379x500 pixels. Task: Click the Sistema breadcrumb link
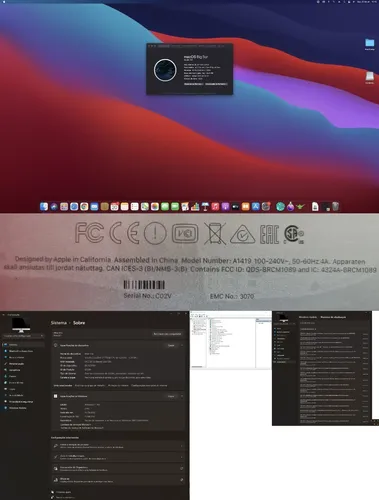tap(59, 323)
